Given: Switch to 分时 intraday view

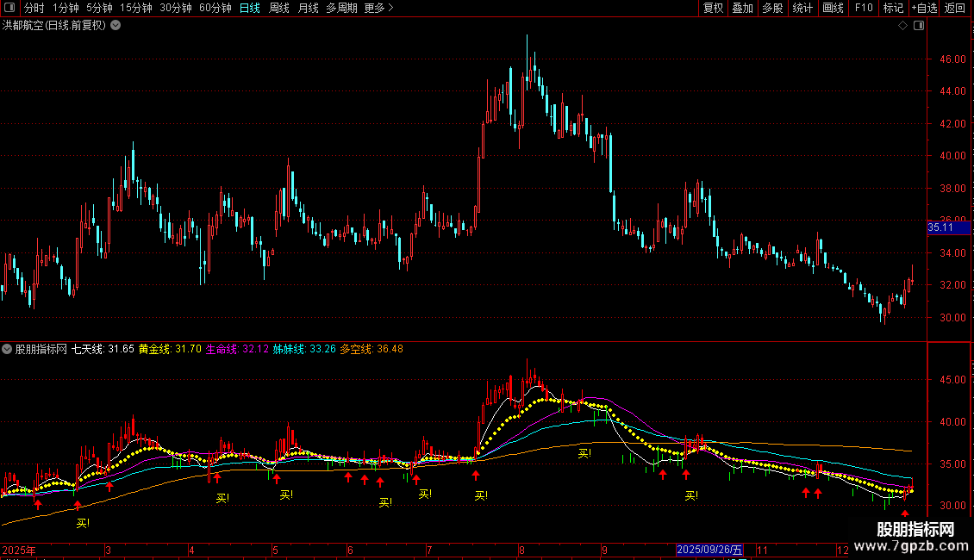Looking at the screenshot, I should coord(34,9).
